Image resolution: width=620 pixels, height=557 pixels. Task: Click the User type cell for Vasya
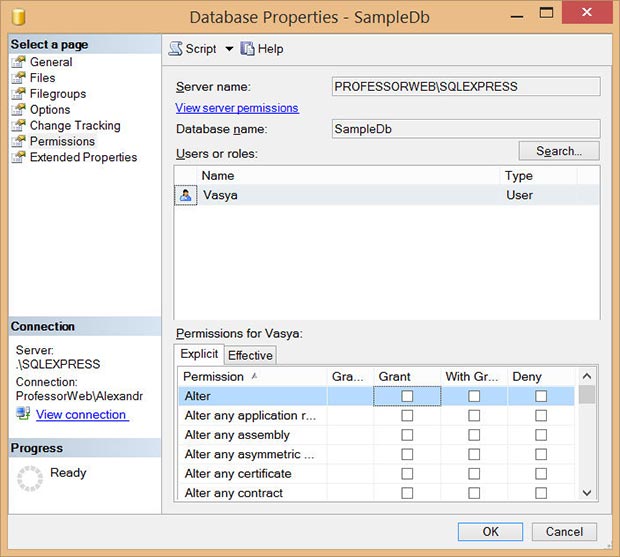(519, 195)
